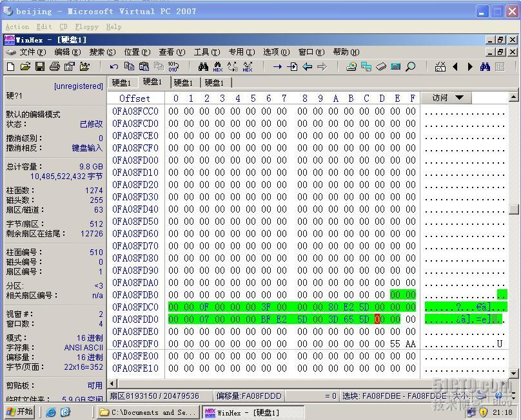521x420 pixels.
Task: Open RAM editor chip icon
Action: [381, 67]
